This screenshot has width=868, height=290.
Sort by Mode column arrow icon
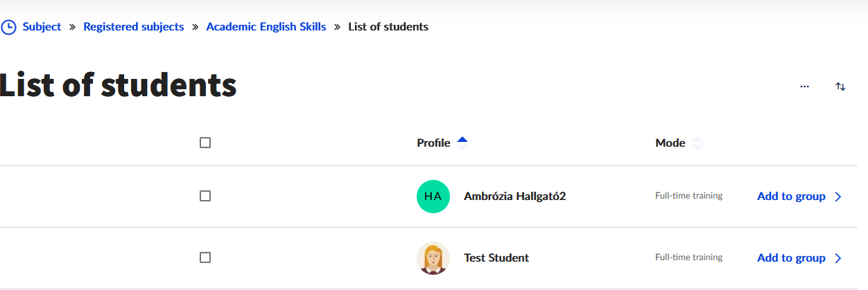(x=697, y=143)
